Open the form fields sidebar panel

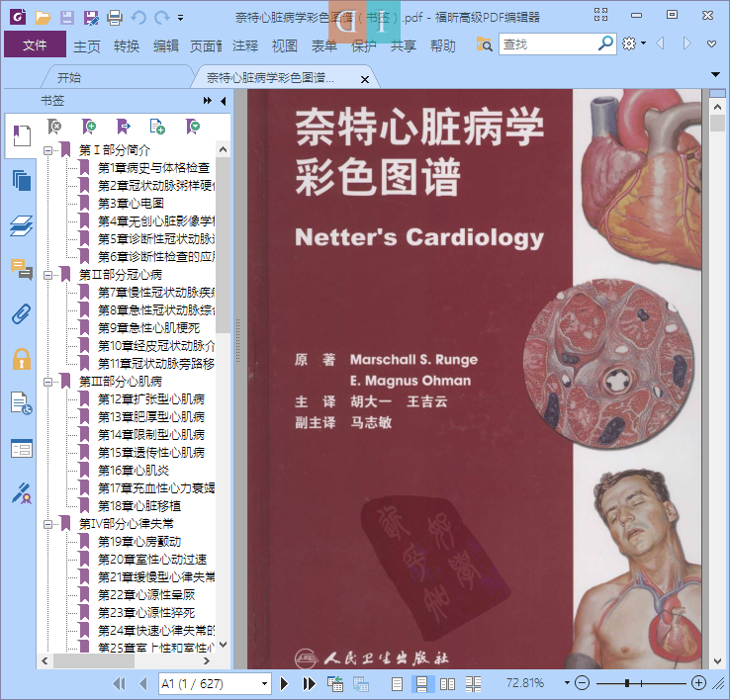click(22, 449)
